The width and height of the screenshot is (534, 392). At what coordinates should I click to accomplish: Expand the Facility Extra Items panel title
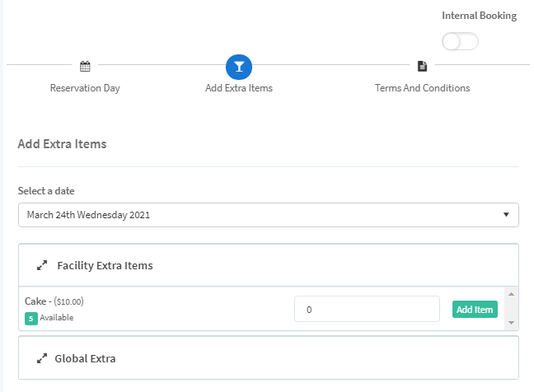(105, 266)
